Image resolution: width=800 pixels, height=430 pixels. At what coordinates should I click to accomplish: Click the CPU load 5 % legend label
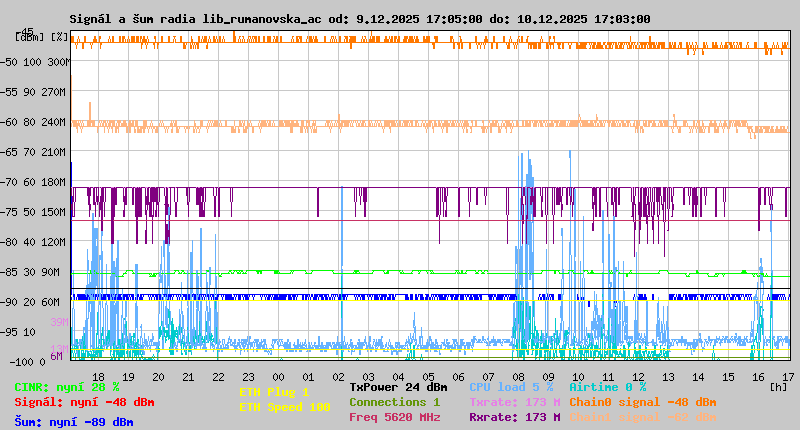511,387
